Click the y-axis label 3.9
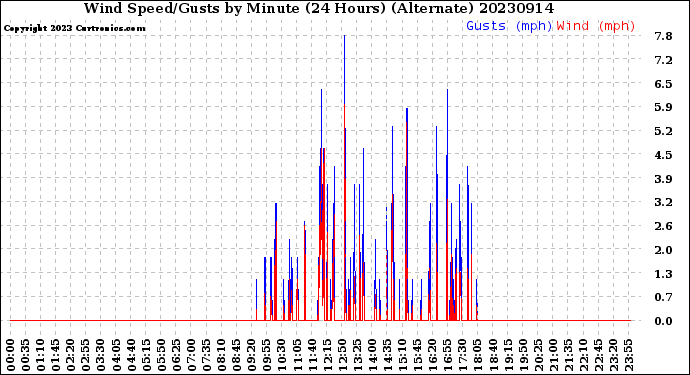690x375 pixels. pos(663,179)
